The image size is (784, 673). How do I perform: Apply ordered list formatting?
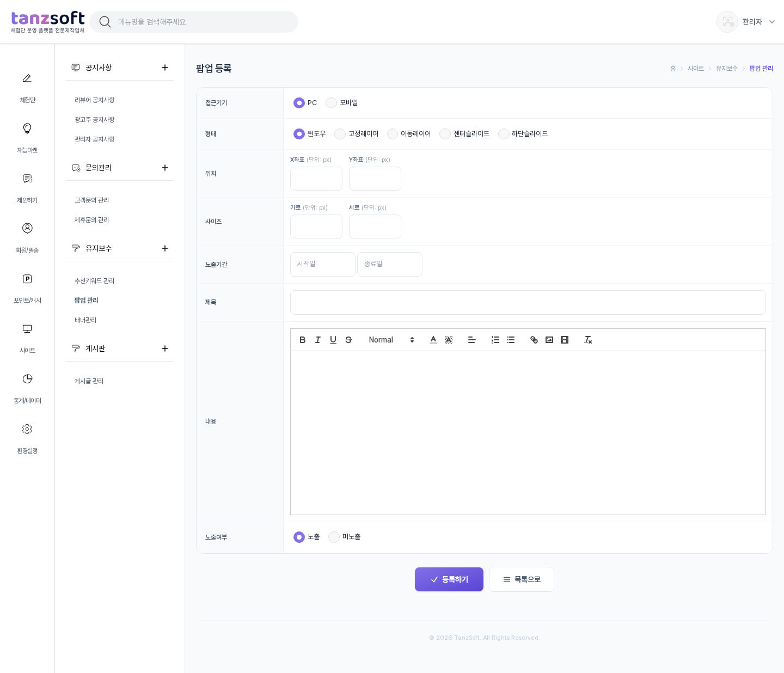click(495, 340)
